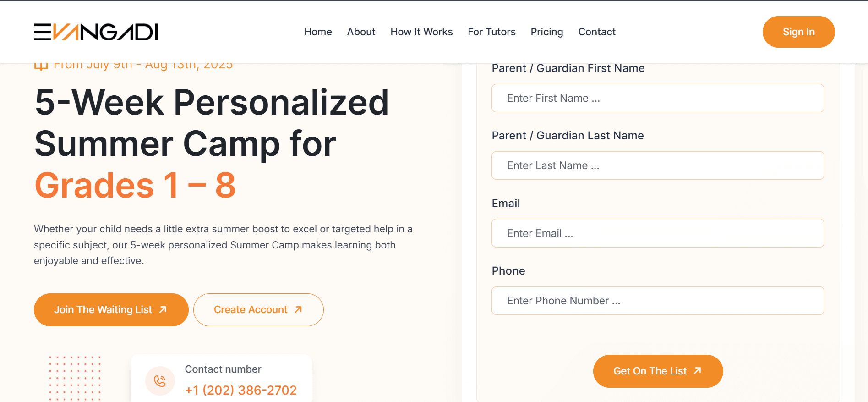This screenshot has width=868, height=402.
Task: View the Pricing page
Action: pyautogui.click(x=546, y=32)
